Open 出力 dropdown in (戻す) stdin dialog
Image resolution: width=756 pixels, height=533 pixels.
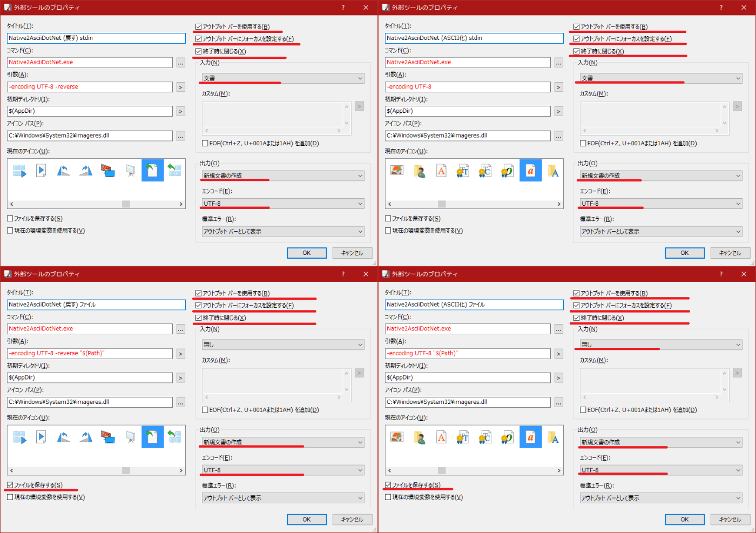(x=283, y=176)
